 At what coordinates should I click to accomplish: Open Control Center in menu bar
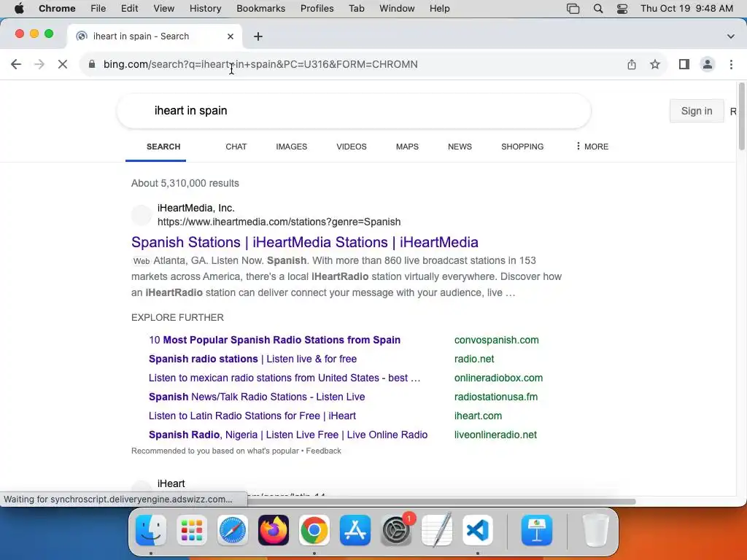(622, 9)
